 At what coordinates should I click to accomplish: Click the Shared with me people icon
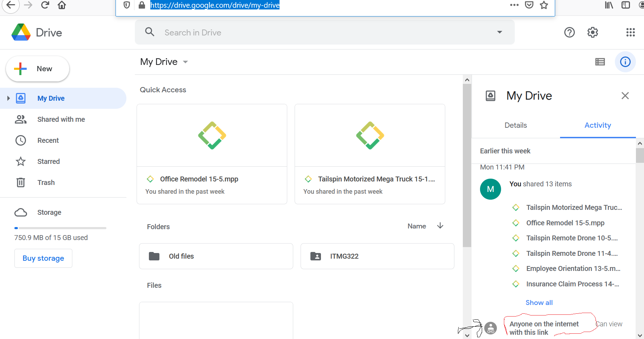pyautogui.click(x=21, y=119)
